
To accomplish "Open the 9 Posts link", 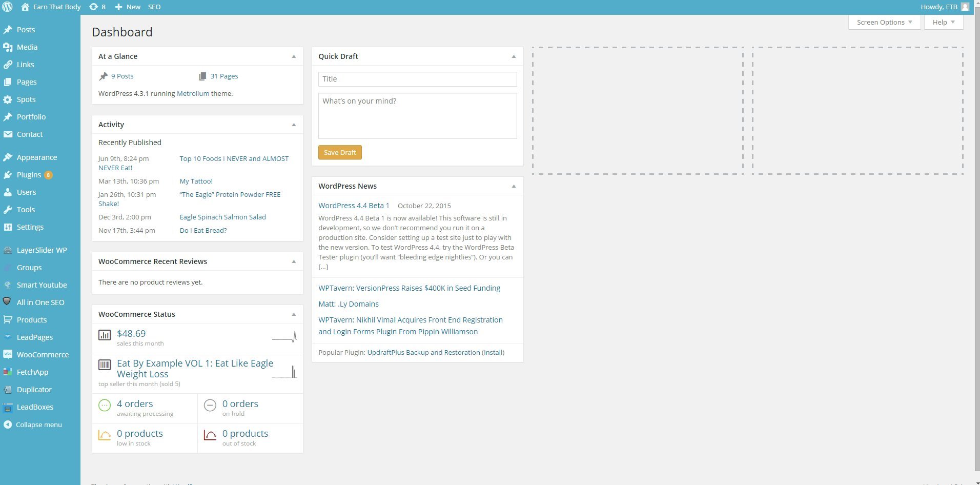I will 122,76.
